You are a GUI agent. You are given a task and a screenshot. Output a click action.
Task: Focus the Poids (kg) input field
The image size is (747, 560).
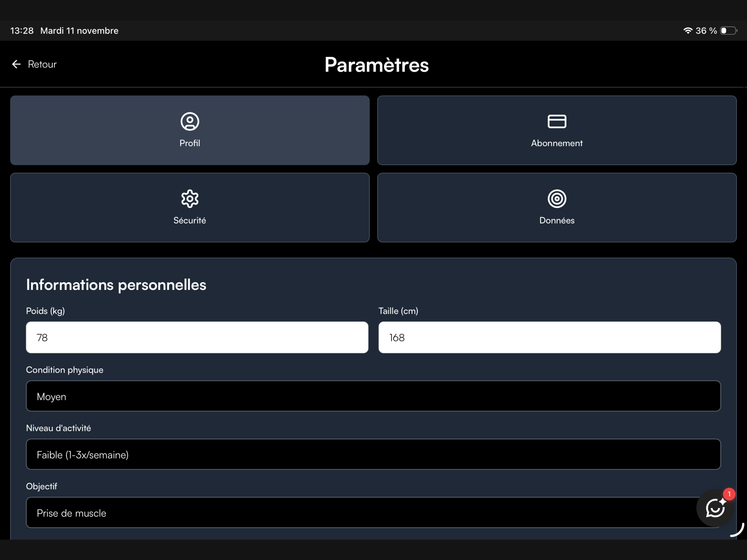[x=197, y=337]
